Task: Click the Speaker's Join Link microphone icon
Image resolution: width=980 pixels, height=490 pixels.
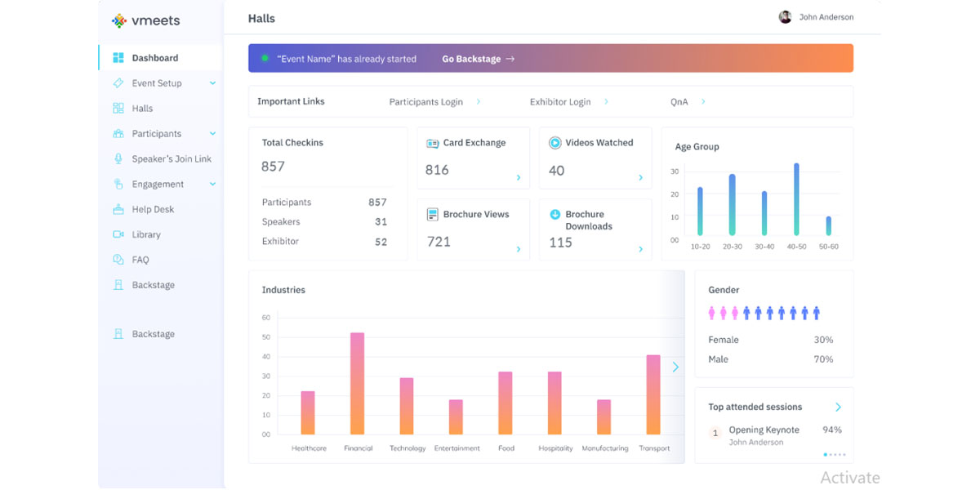Action: point(118,159)
